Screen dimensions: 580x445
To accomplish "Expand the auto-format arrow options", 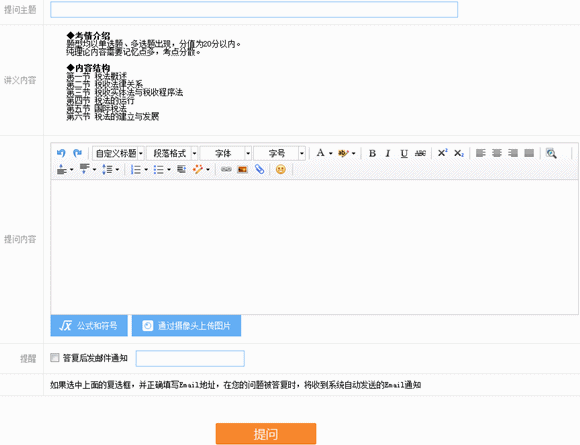I will tap(208, 169).
